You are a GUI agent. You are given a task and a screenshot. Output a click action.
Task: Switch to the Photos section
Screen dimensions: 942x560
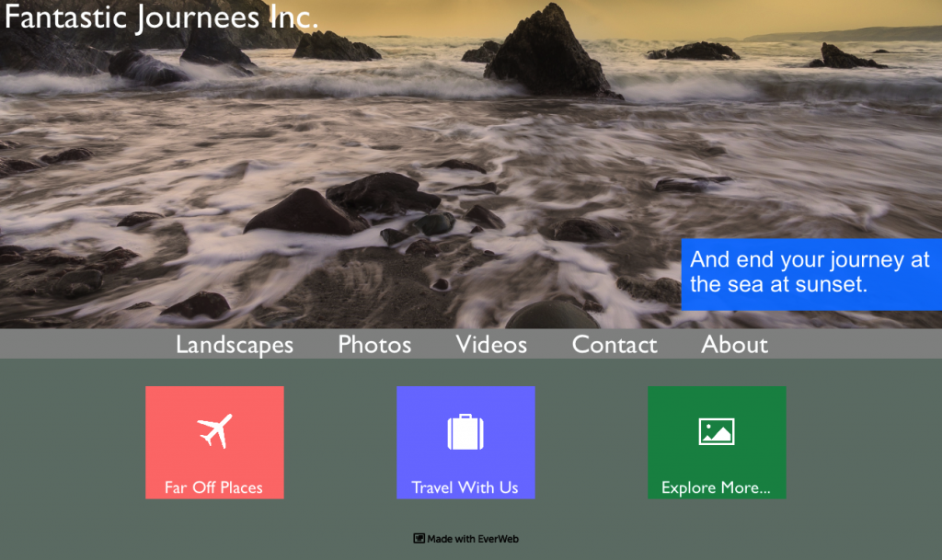tap(373, 345)
